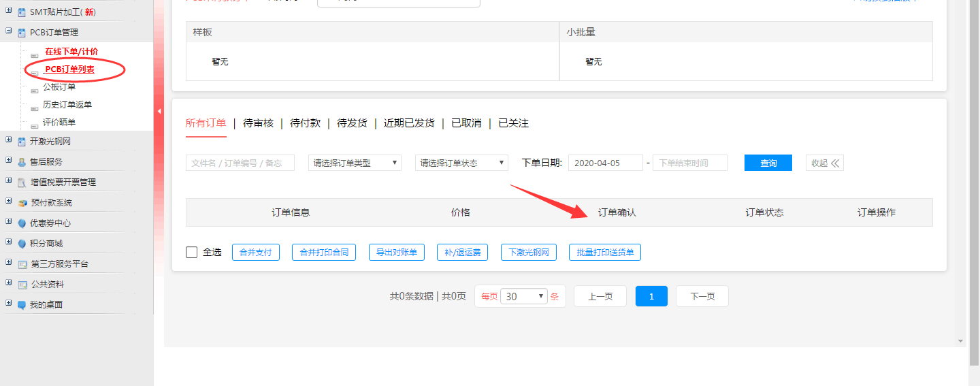Click the blue 查询 button

(x=768, y=163)
